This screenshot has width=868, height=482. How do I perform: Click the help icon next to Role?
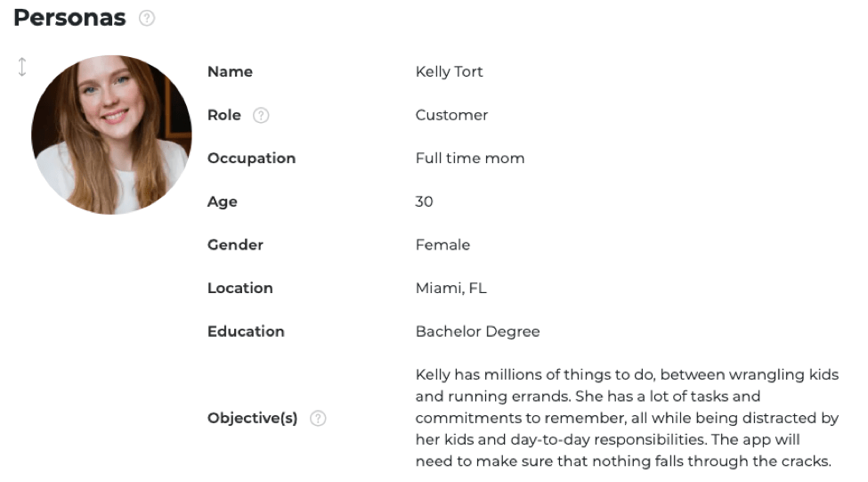click(261, 115)
